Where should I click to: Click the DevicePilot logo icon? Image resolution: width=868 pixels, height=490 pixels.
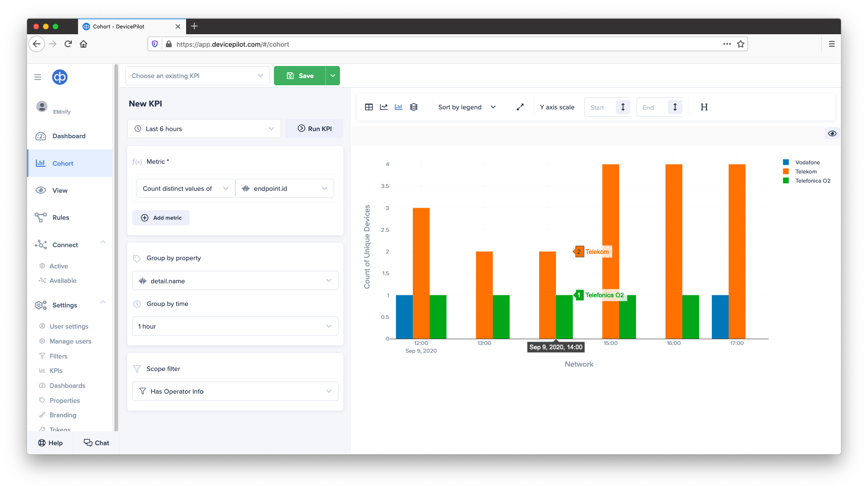pyautogui.click(x=60, y=77)
